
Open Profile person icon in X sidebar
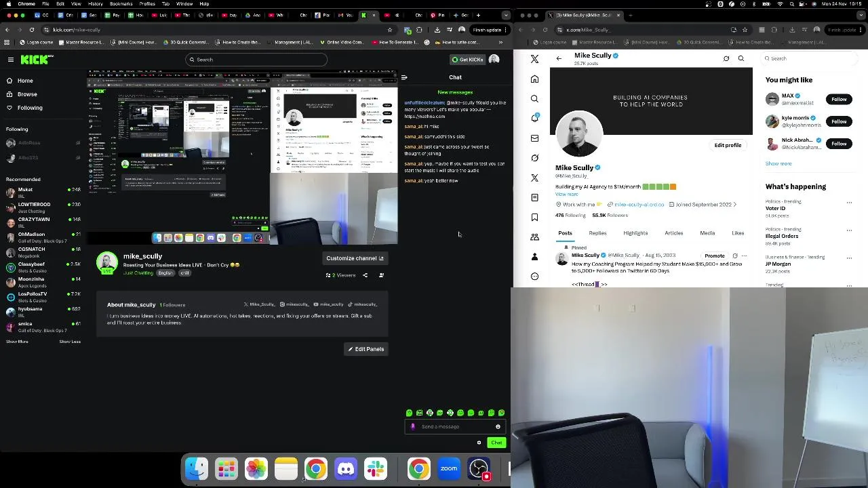(534, 257)
